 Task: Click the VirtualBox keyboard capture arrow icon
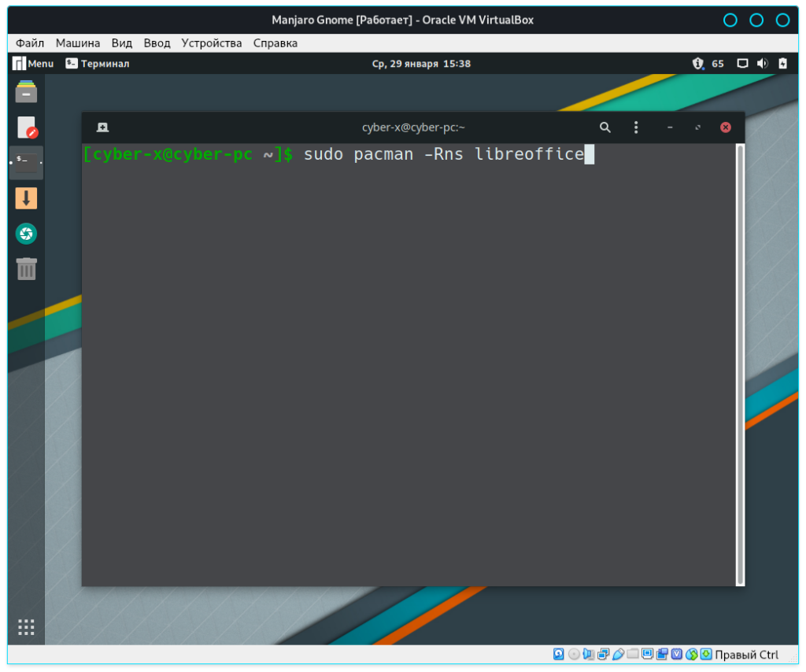pyautogui.click(x=706, y=654)
